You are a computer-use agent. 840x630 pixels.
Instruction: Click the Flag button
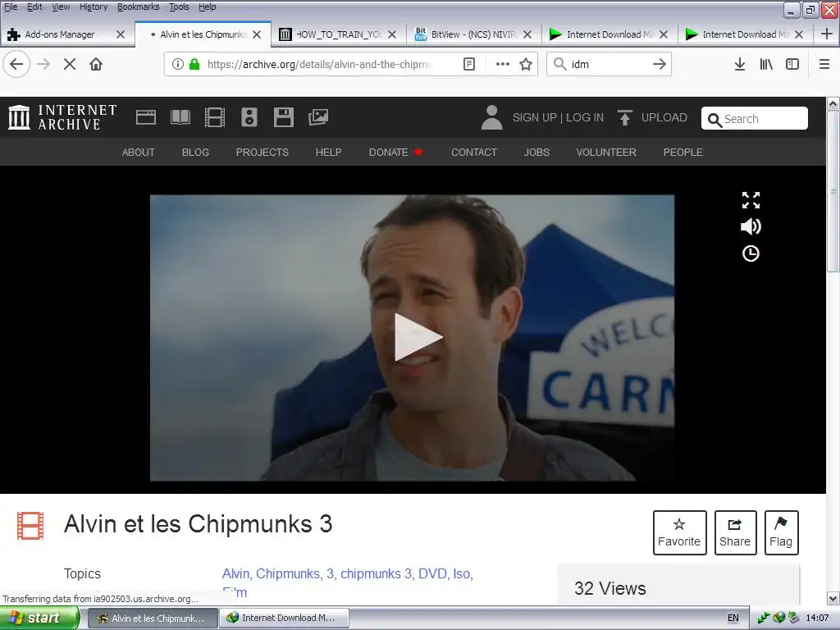pyautogui.click(x=781, y=532)
